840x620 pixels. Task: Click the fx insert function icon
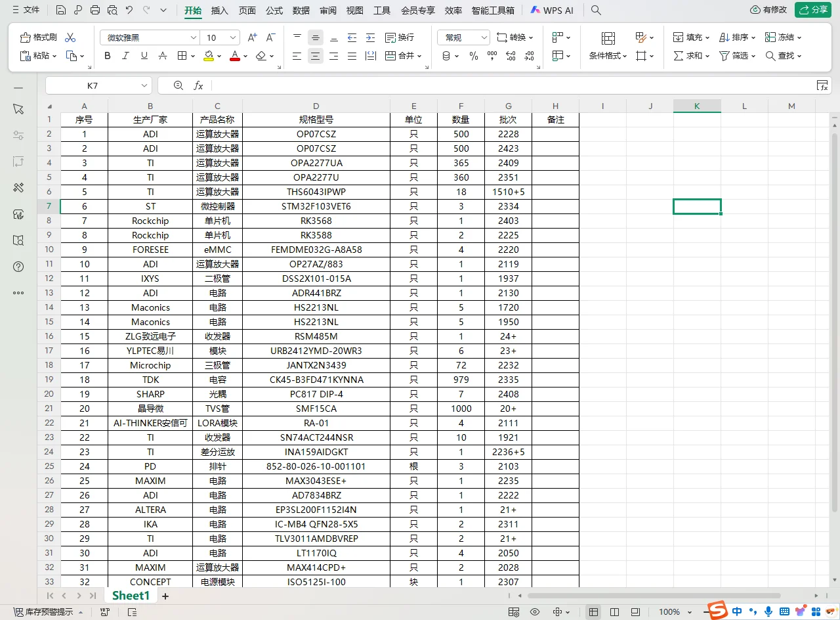(198, 85)
